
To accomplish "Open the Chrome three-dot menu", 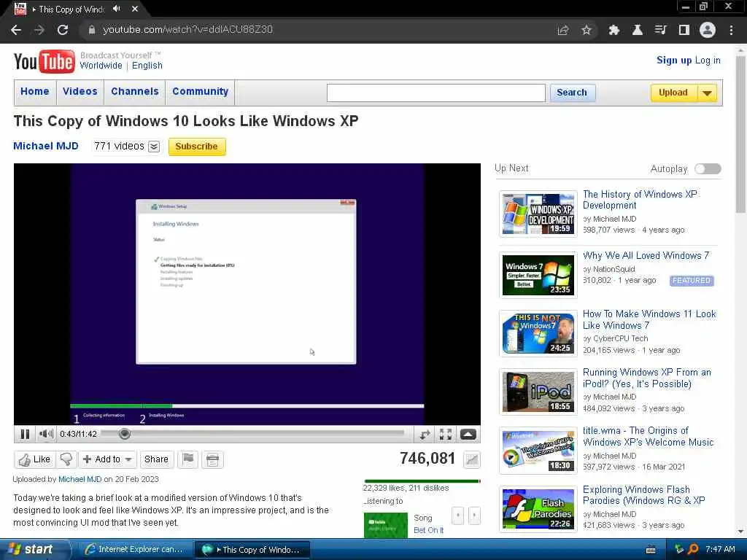I will click(731, 30).
